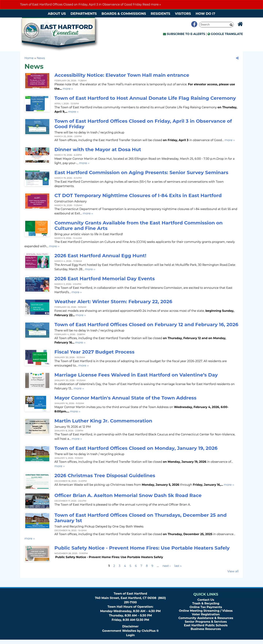Open Dinner with the Mayor at Dosa Hut

pos(98,150)
